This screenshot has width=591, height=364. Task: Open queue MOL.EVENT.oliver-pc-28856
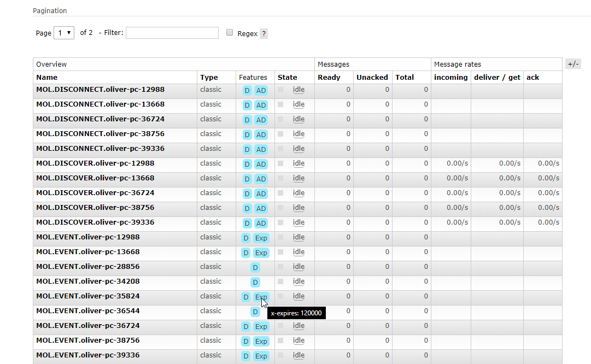tap(88, 266)
